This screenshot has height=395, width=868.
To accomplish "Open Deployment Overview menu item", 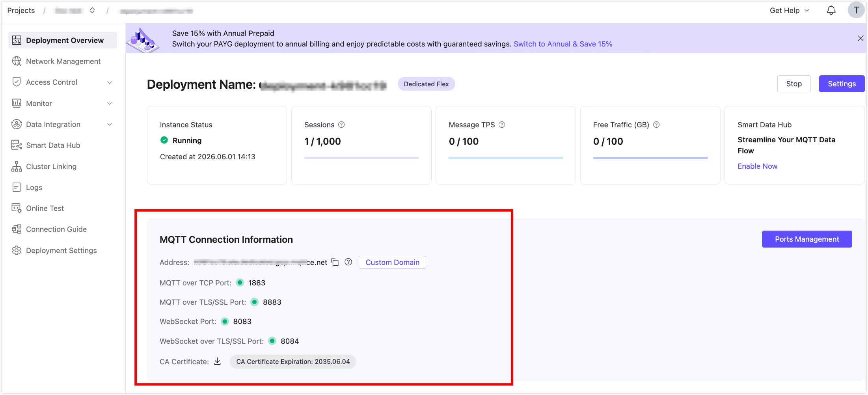I will [x=63, y=40].
